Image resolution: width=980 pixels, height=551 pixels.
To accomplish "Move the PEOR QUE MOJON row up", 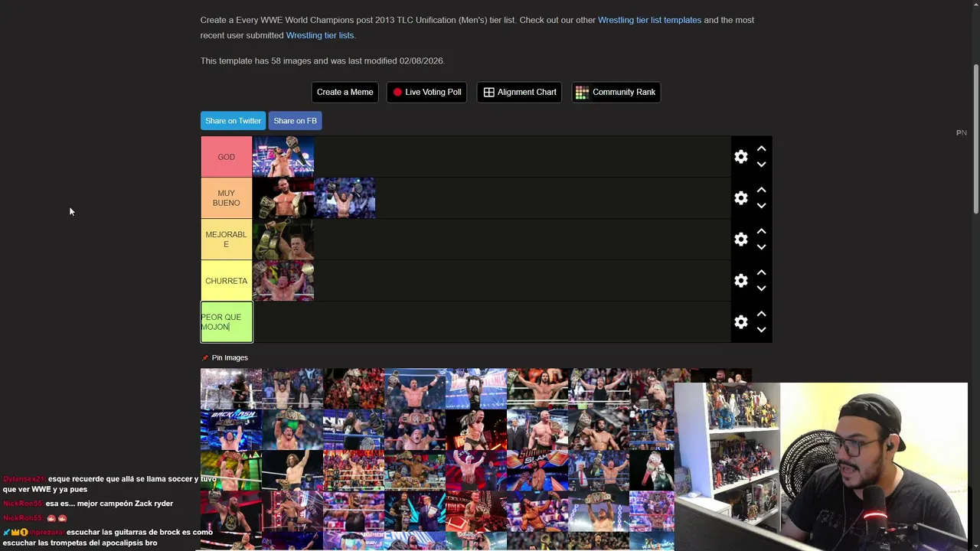I will click(x=761, y=314).
